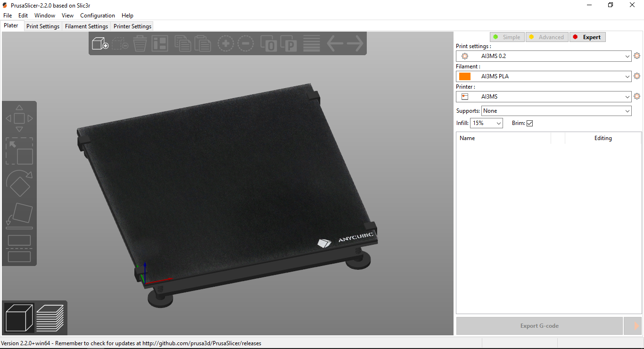
Task: Select the Rotate gizmo tool
Action: tap(19, 183)
